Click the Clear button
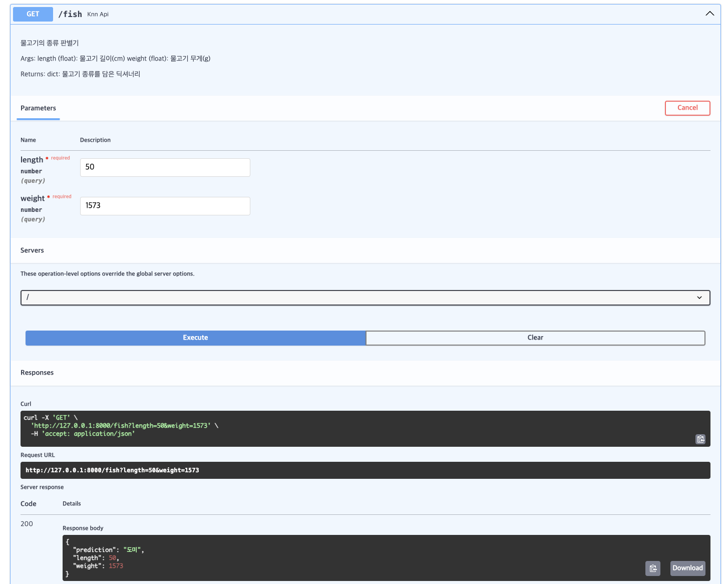This screenshot has height=584, width=728. [x=535, y=338]
